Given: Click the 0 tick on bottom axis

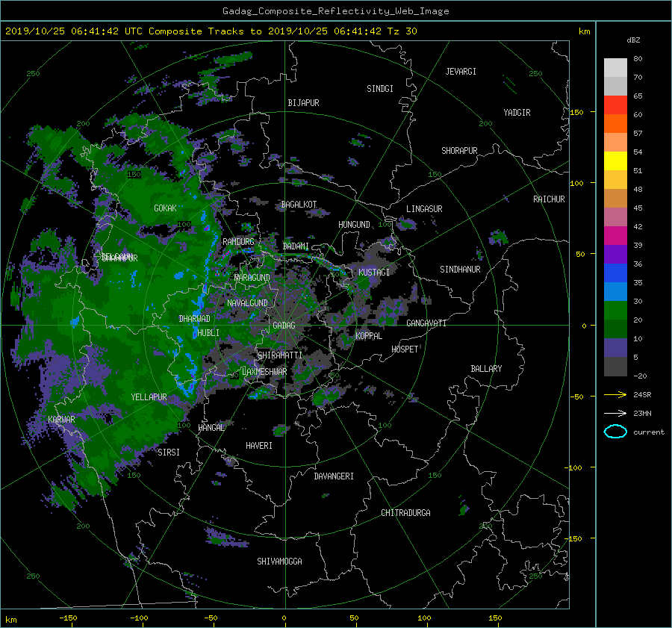Looking at the screenshot, I should pos(284,618).
